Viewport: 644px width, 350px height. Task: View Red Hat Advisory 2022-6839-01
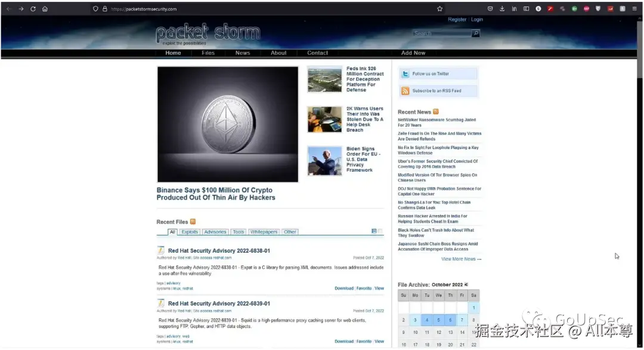coord(379,342)
